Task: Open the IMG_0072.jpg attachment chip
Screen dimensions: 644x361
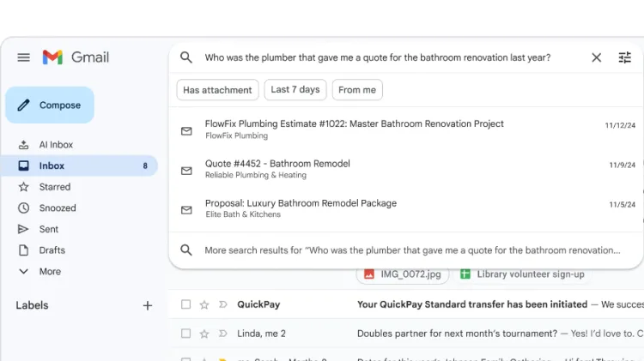Action: (402, 274)
